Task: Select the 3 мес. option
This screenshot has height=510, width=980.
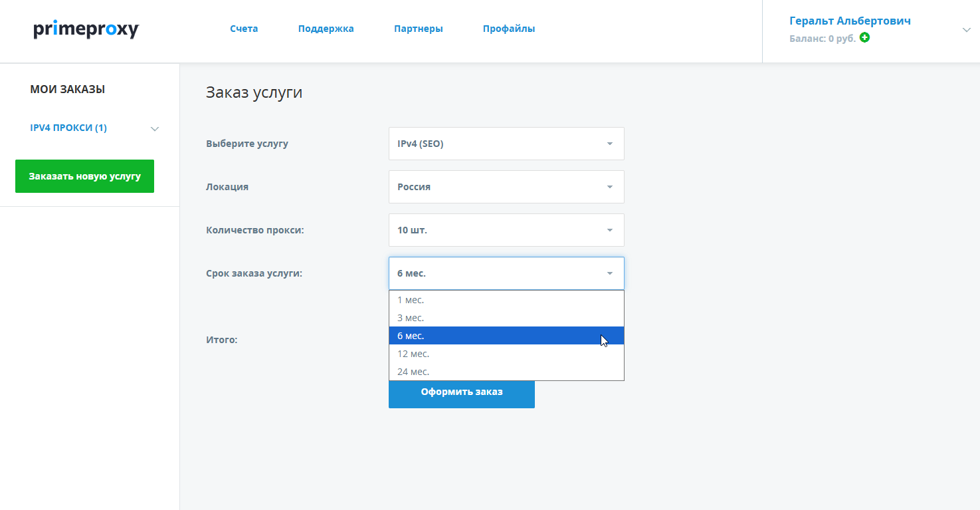Action: [506, 318]
